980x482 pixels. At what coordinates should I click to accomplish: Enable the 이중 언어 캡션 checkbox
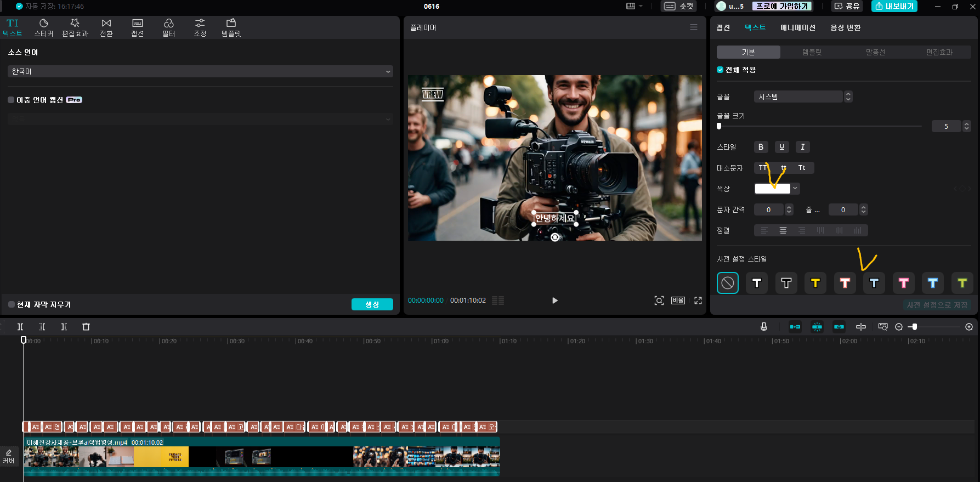11,100
